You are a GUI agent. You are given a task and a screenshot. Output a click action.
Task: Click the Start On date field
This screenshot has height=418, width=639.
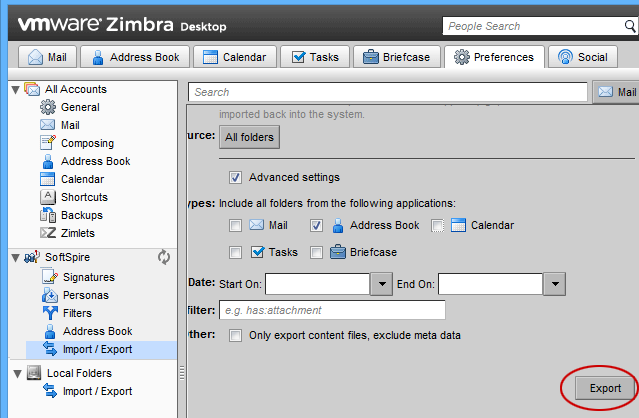317,284
